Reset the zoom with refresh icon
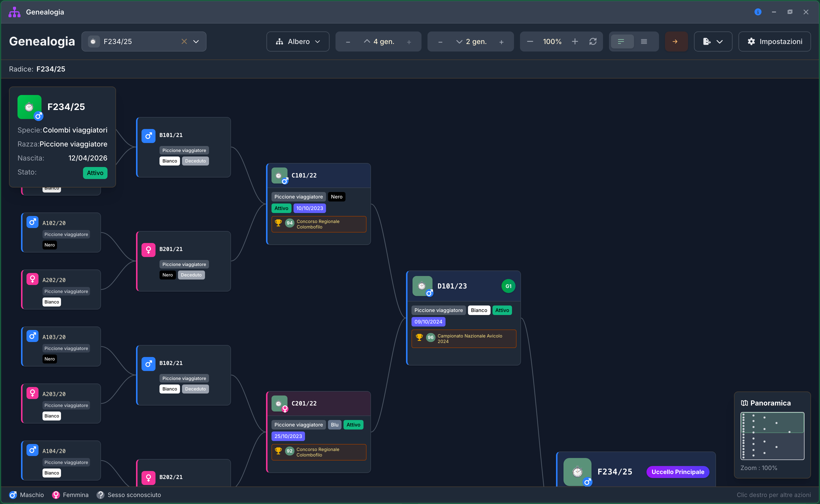 pos(593,41)
